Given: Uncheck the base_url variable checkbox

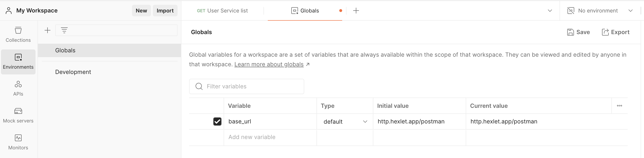Looking at the screenshot, I should [217, 122].
